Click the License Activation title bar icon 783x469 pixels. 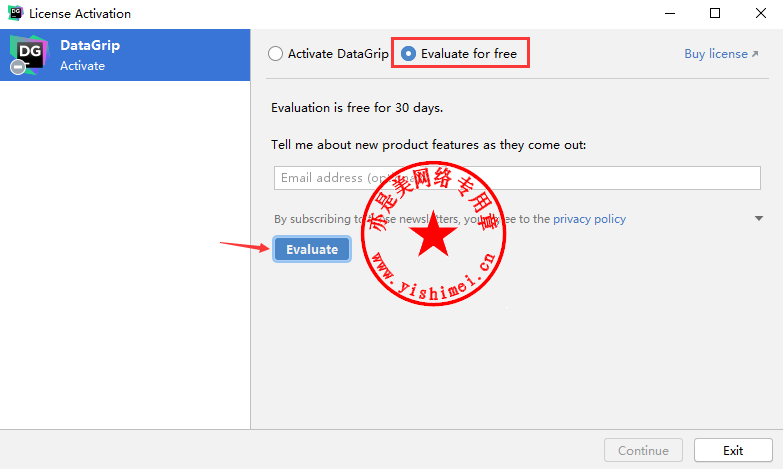[15, 13]
